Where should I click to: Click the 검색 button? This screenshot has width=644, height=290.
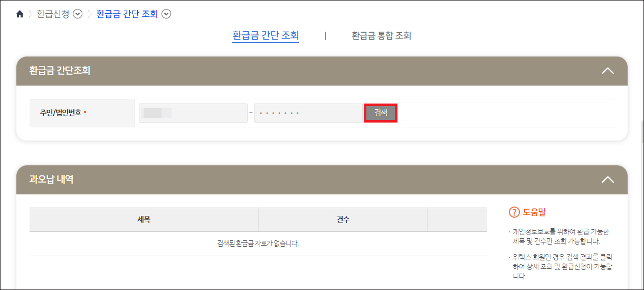coord(381,113)
